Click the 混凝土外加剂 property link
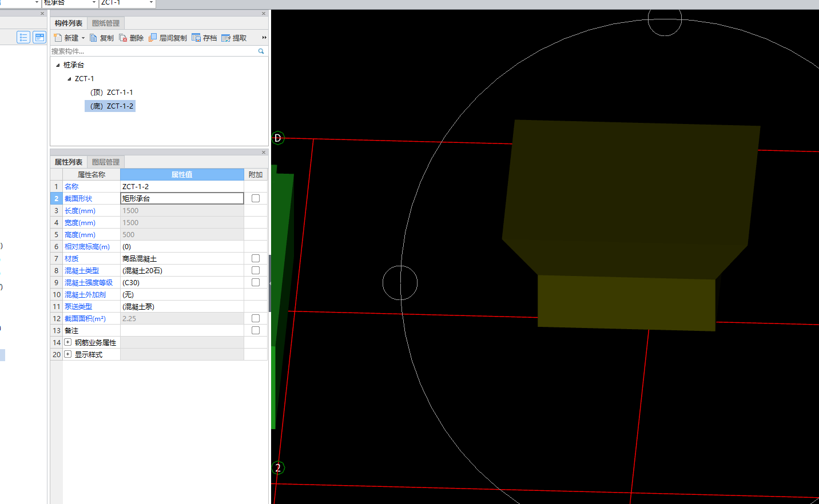Viewport: 819px width, 504px height. (x=85, y=295)
